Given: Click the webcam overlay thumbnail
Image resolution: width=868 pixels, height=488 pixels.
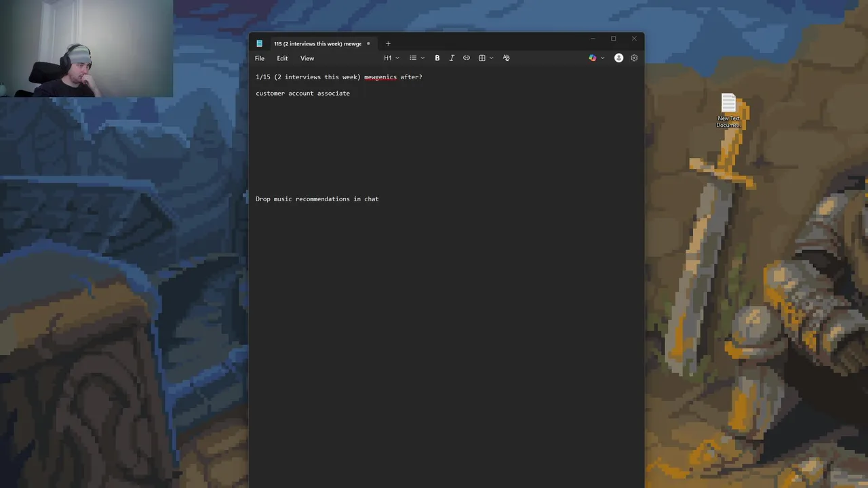Looking at the screenshot, I should (x=86, y=48).
